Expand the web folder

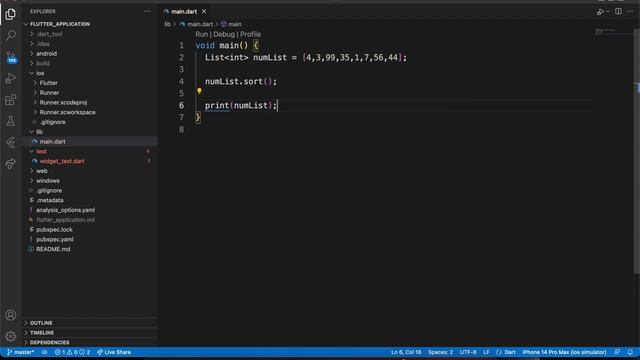[42, 171]
